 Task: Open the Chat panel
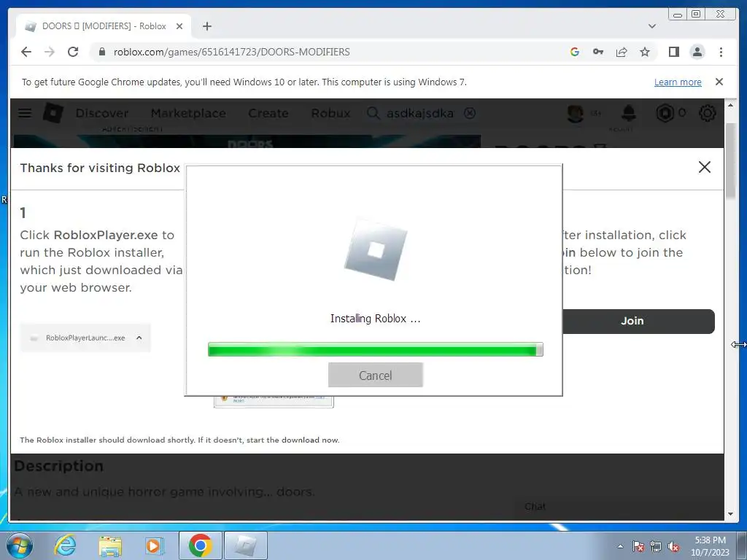click(x=535, y=507)
